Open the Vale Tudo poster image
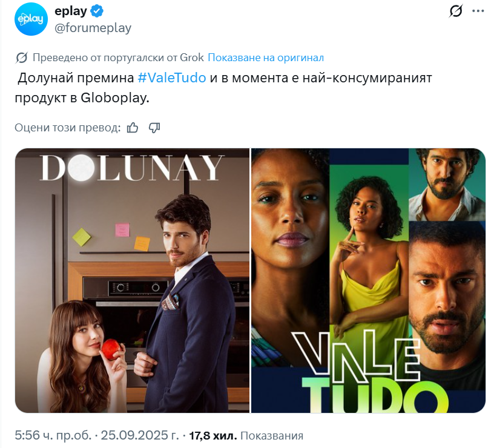Viewport: 494px width, 448px height. click(x=368, y=280)
